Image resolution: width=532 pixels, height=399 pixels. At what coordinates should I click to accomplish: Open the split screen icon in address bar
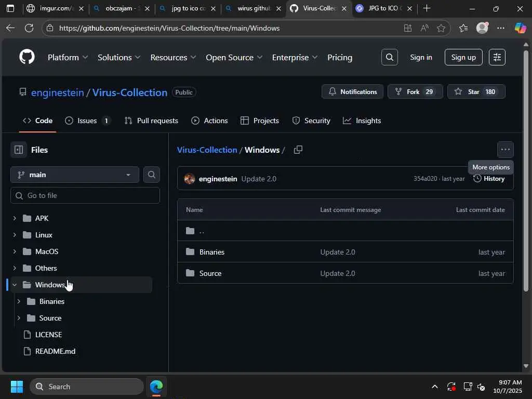[x=408, y=28]
